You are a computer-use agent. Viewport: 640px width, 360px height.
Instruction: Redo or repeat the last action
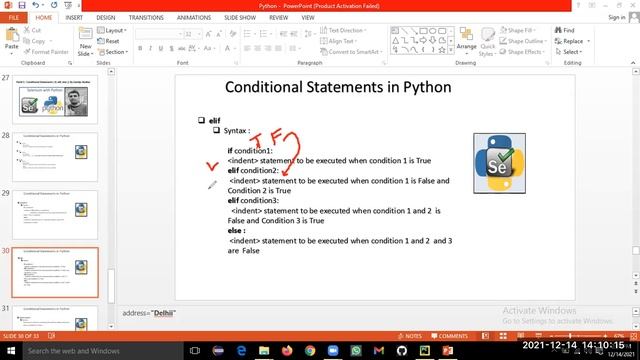tap(54, 5)
